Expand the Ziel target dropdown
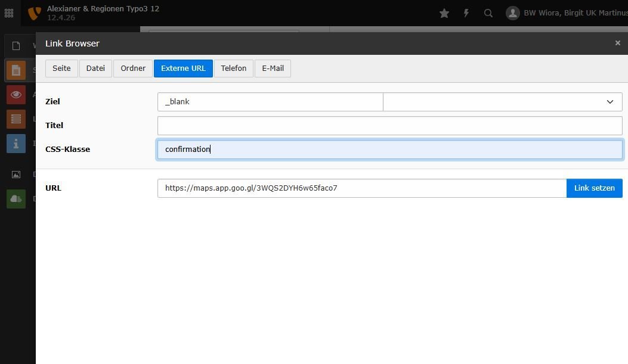628x364 pixels. [x=502, y=102]
